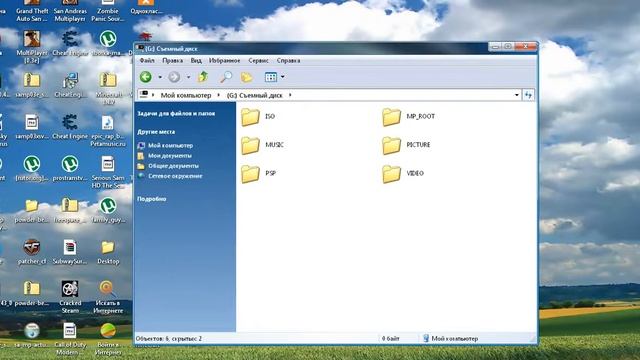Select the Cracked Steam desktop shortcut
The image size is (640, 360).
point(70,297)
